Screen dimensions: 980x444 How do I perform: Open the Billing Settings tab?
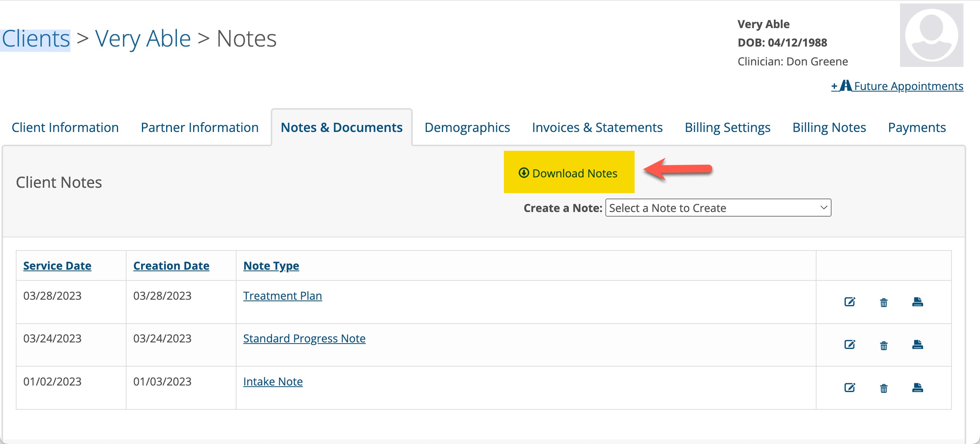[727, 127]
